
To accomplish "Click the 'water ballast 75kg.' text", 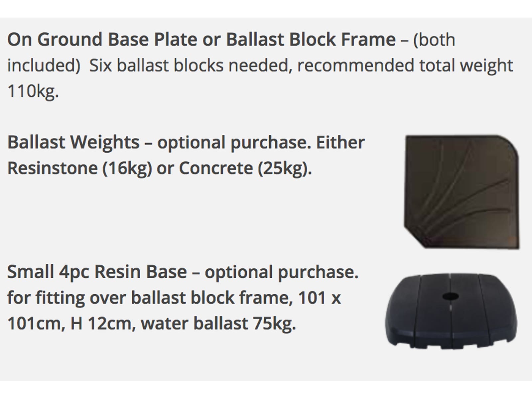I will 218,324.
